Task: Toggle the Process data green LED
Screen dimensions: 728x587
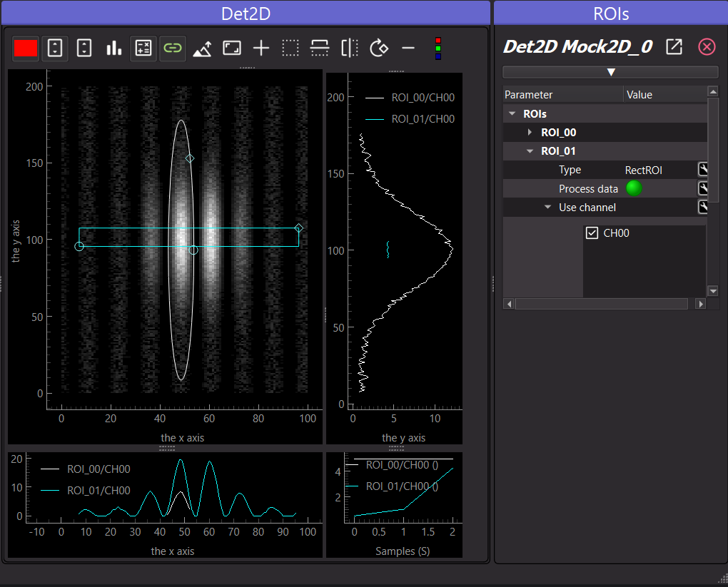Action: click(634, 188)
